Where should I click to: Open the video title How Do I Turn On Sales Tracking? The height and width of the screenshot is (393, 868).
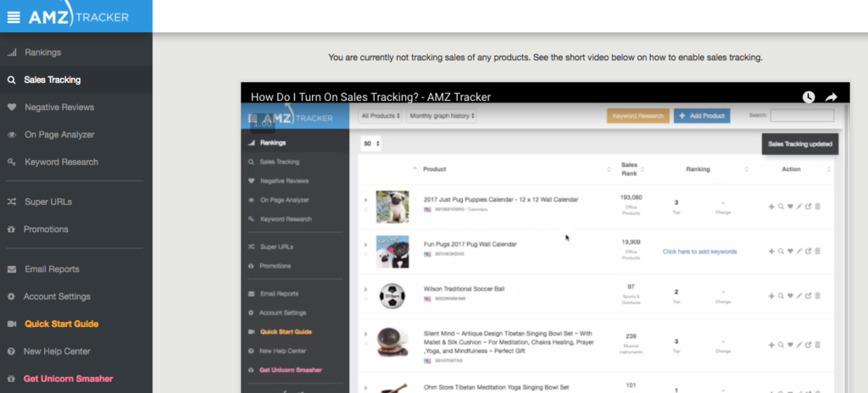[371, 97]
